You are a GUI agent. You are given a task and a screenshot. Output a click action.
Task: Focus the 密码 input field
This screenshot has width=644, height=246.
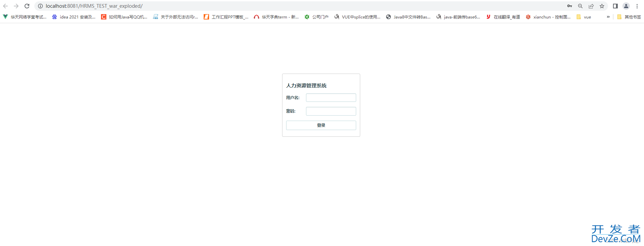click(331, 111)
